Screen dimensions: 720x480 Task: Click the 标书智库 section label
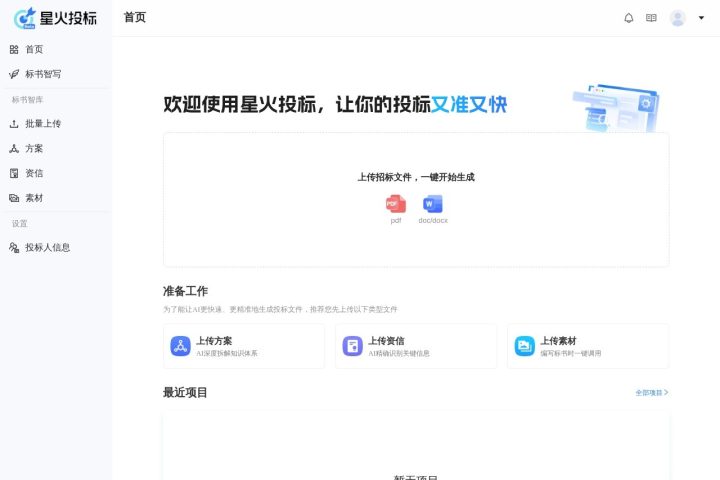[x=28, y=100]
